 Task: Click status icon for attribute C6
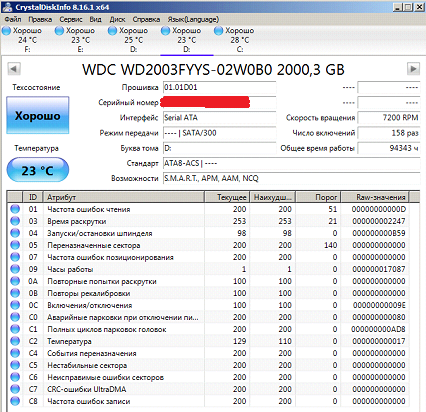click(15, 377)
